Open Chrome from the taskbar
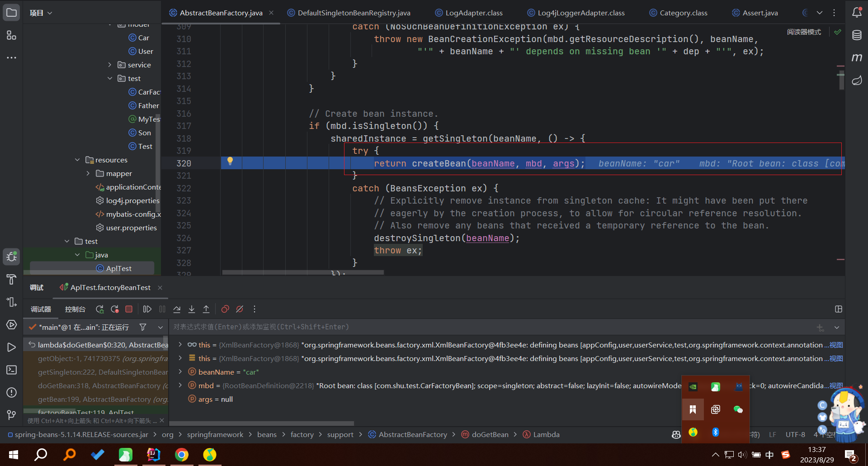 click(x=182, y=455)
